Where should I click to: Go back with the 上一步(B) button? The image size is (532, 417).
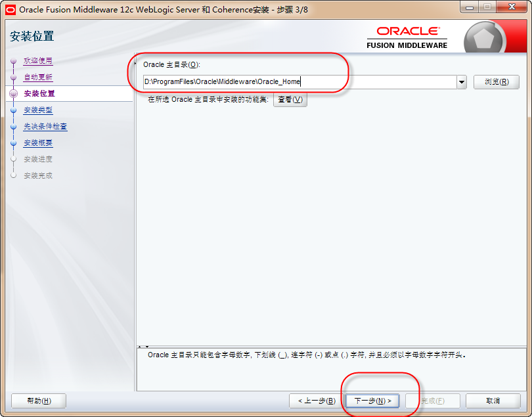pyautogui.click(x=317, y=401)
